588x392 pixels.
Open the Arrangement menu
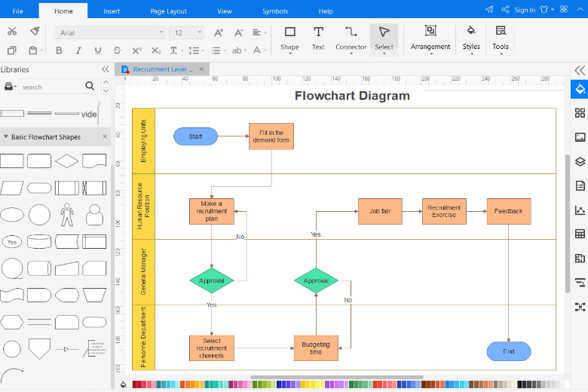(430, 40)
